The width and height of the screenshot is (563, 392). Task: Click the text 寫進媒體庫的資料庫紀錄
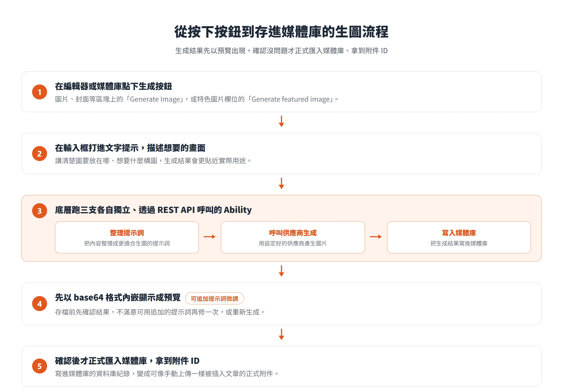tap(92, 374)
